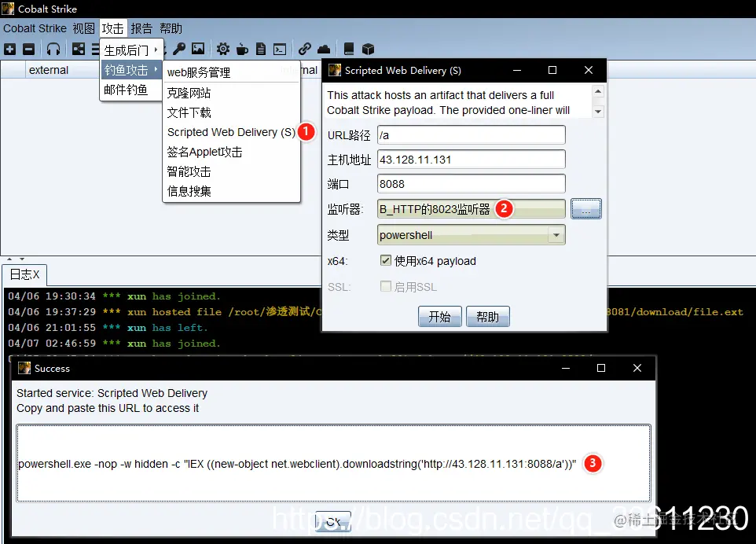This screenshot has width=756, height=544.
Task: Open the Cobalt Strike menu
Action: [35, 28]
